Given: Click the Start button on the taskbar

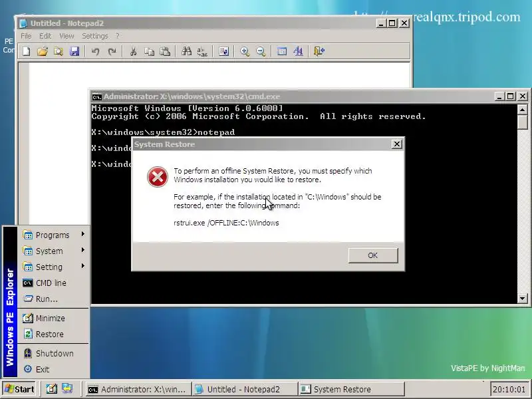Looking at the screenshot, I should [x=19, y=389].
